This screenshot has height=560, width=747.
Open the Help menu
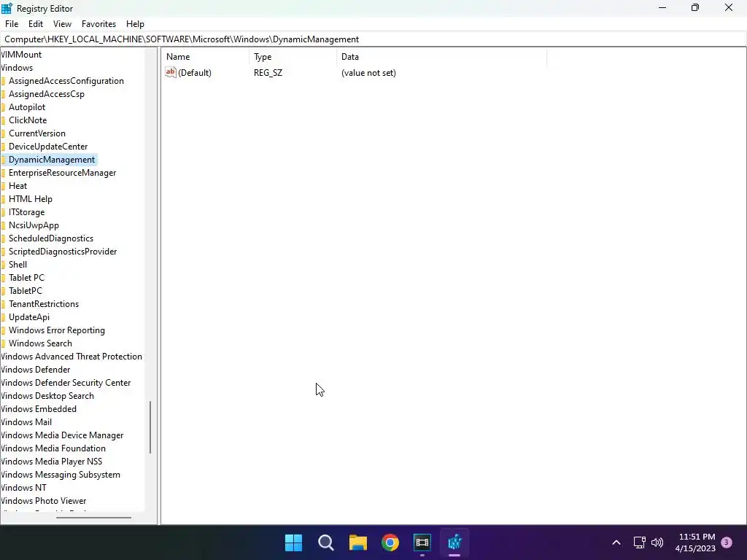pos(135,24)
